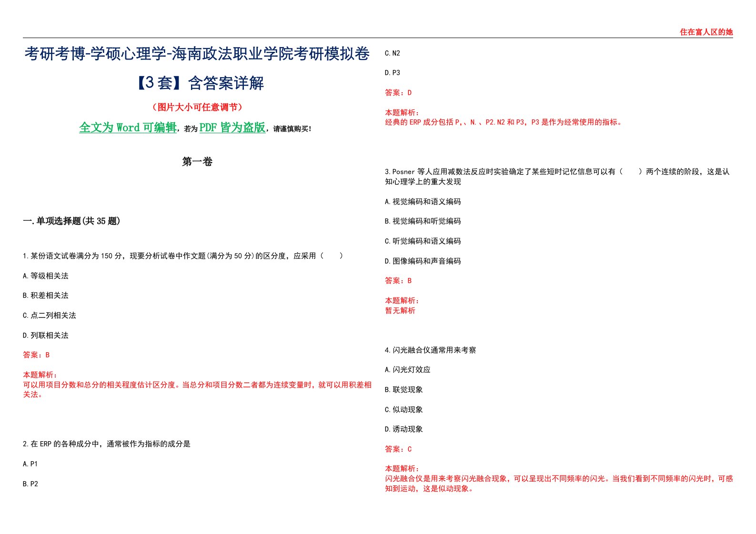Screen dimensions: 756x534
Task: Select option D.诱动现象
Action: (x=404, y=429)
